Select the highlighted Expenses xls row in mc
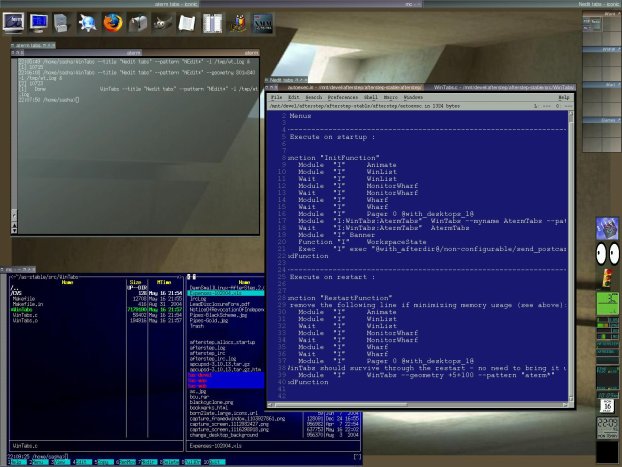This screenshot has height=467, width=622. tap(225, 293)
